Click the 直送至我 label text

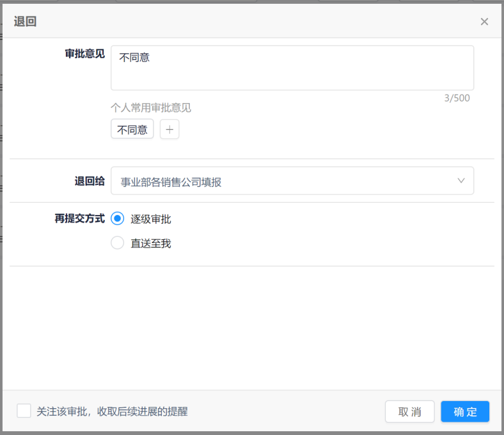151,243
